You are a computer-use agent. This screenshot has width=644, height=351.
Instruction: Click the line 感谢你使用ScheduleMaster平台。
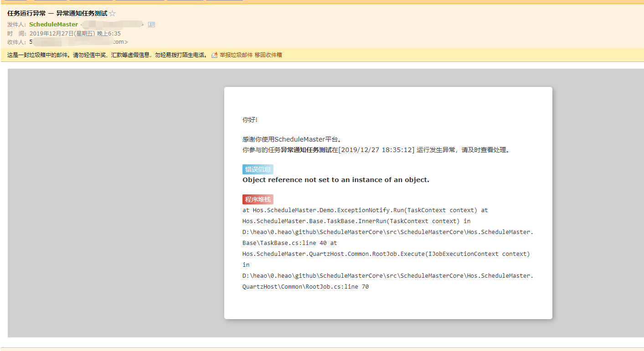point(292,139)
